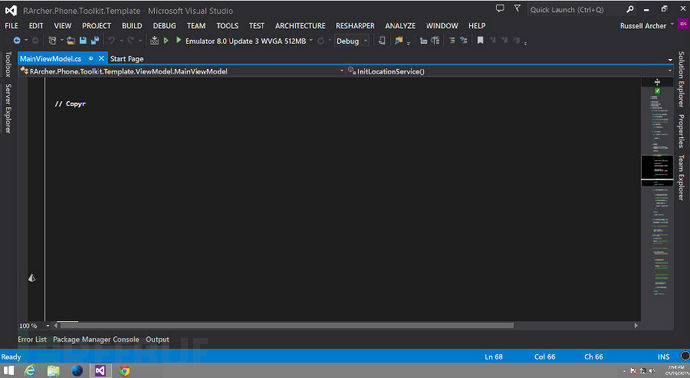Click the Navigate Backward arrow icon
Image resolution: width=690 pixels, height=378 pixels.
tap(16, 40)
